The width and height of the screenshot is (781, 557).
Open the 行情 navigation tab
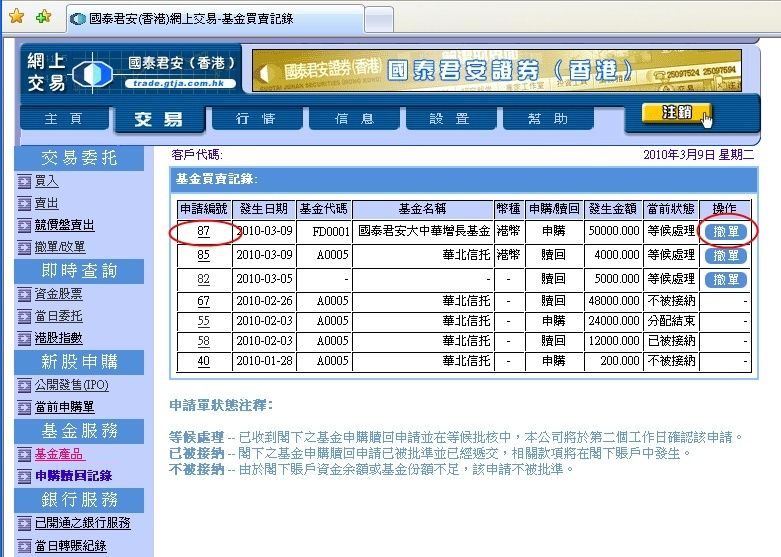coord(256,119)
